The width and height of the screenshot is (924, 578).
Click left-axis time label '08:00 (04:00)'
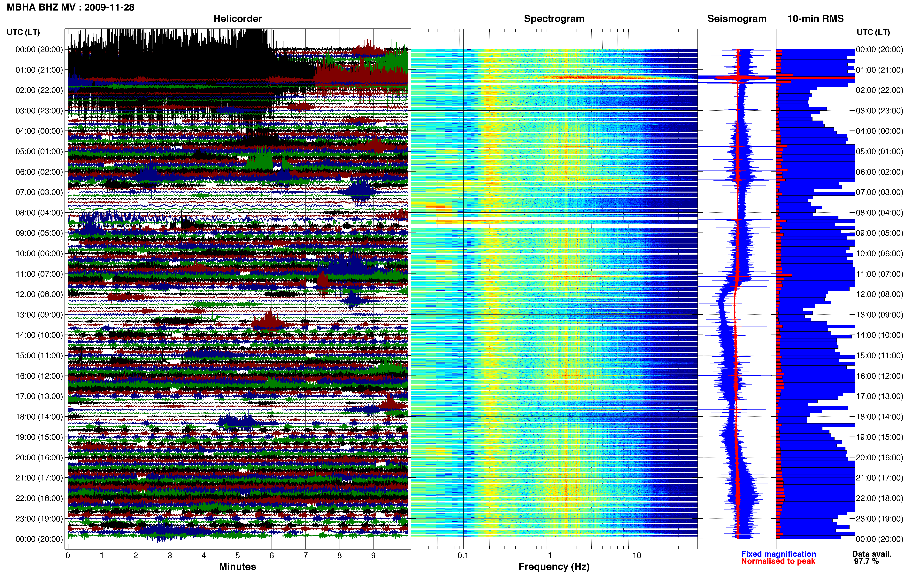(39, 213)
